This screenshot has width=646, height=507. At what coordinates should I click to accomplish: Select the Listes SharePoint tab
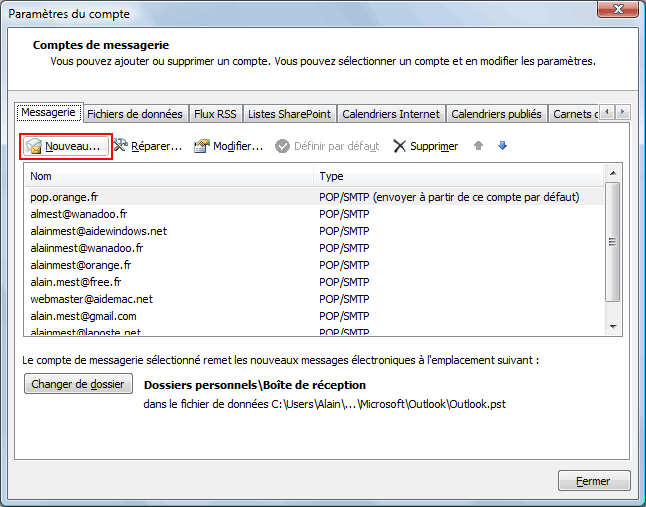click(x=289, y=114)
